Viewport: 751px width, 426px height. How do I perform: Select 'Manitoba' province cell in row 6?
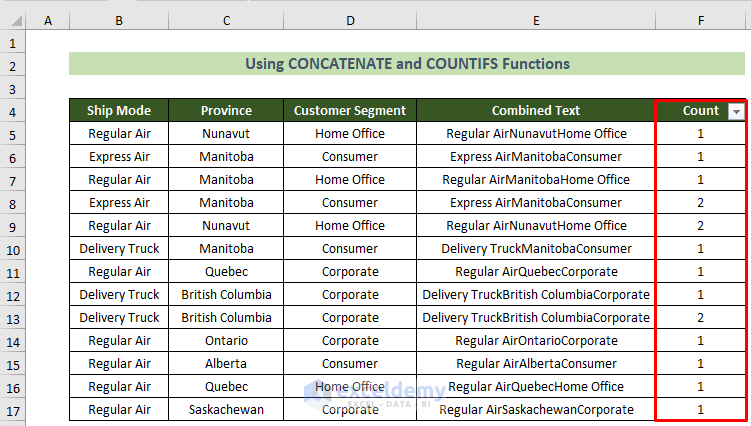(x=226, y=156)
